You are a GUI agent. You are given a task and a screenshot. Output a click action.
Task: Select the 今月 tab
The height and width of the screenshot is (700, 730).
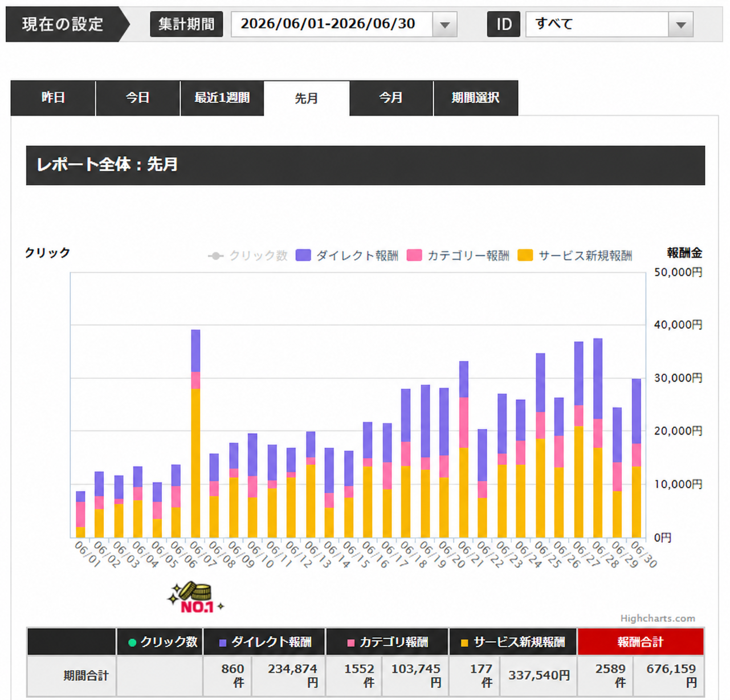391,98
